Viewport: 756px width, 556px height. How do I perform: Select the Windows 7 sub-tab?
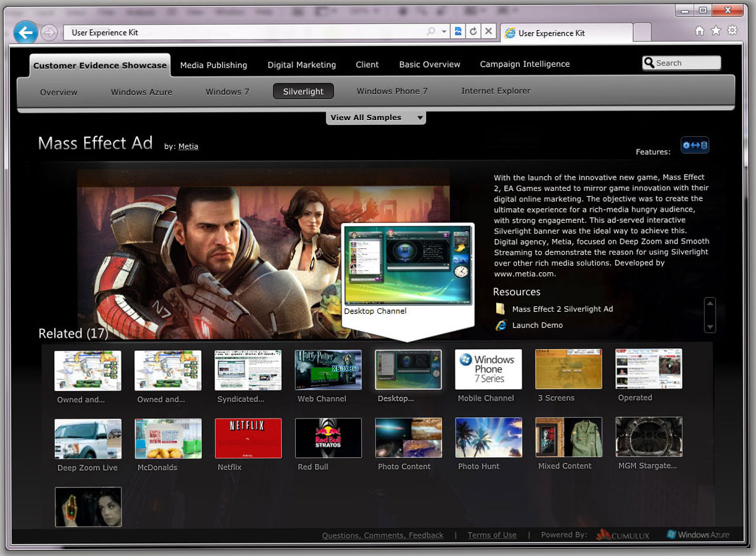(227, 91)
